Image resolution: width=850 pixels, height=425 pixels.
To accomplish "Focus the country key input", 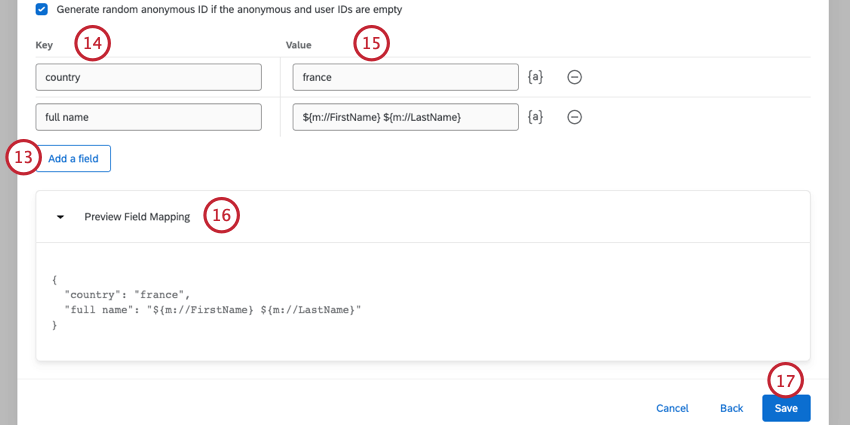I will (148, 77).
